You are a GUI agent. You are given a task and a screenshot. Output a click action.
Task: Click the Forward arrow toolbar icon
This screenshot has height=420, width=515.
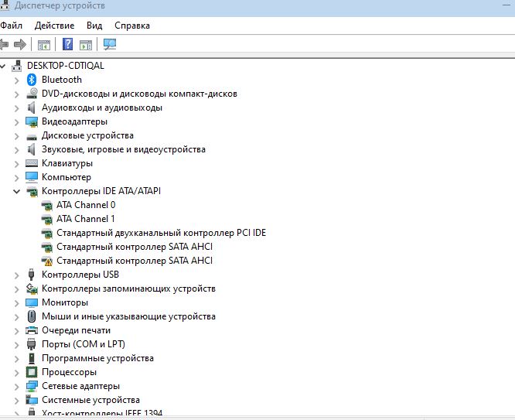pyautogui.click(x=20, y=44)
